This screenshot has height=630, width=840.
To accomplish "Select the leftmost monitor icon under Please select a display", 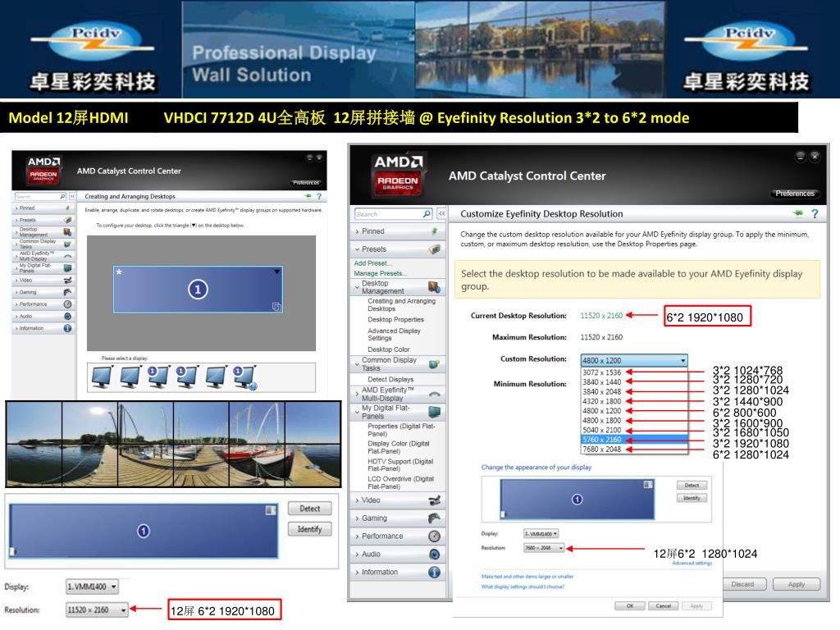I will (102, 377).
